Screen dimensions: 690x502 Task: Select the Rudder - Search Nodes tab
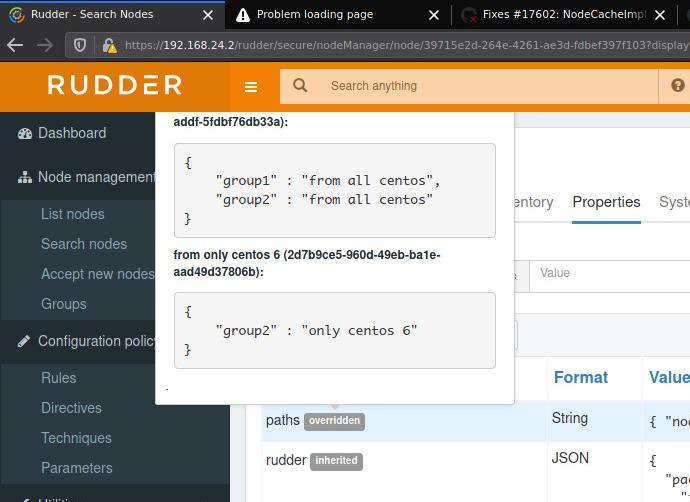coord(112,15)
